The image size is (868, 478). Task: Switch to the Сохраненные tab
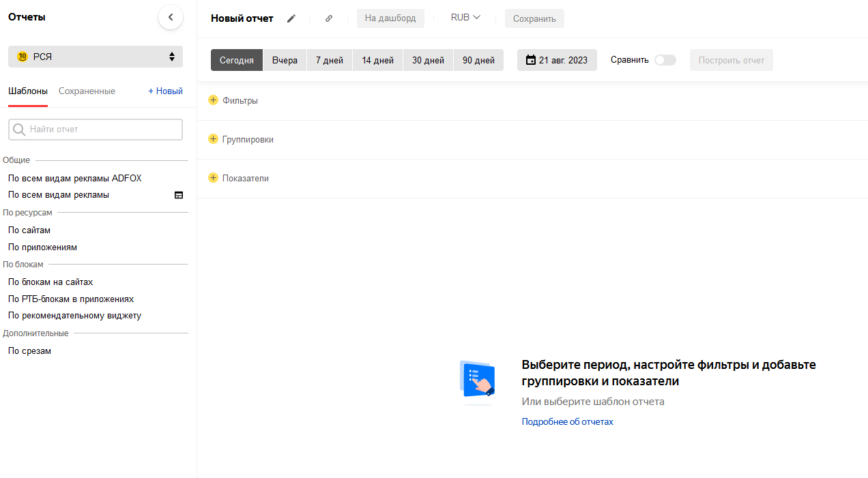click(87, 91)
